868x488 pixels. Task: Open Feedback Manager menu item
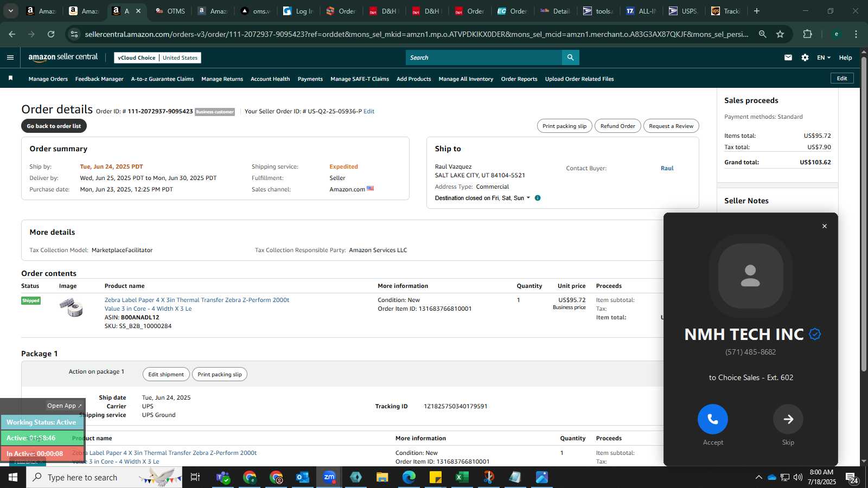(99, 79)
